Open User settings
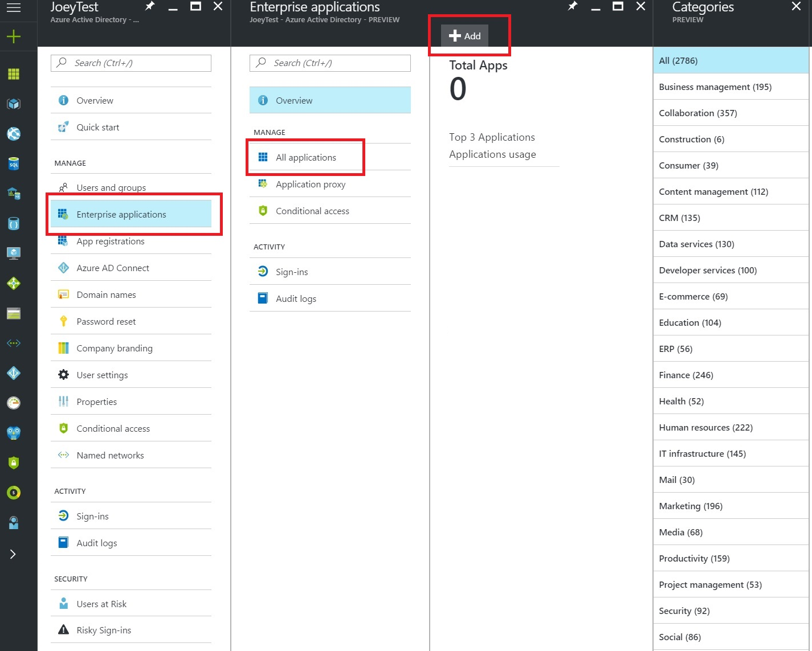This screenshot has width=812, height=651. coord(131,375)
